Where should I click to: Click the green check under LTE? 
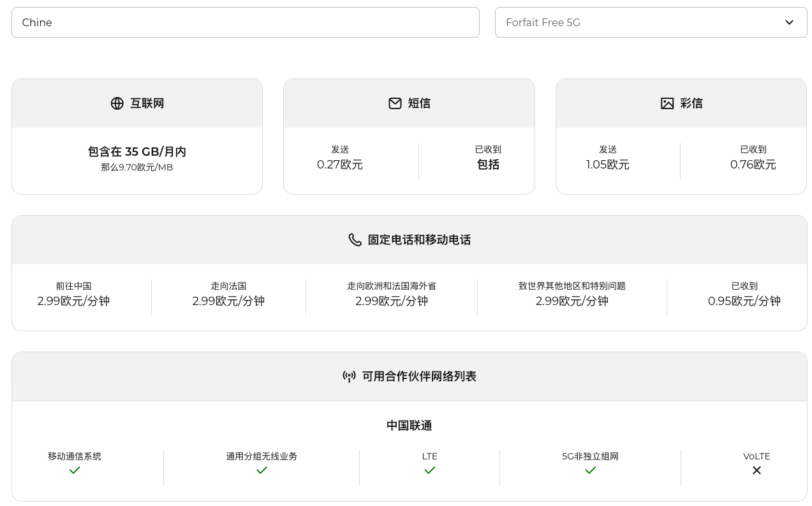[x=429, y=470]
